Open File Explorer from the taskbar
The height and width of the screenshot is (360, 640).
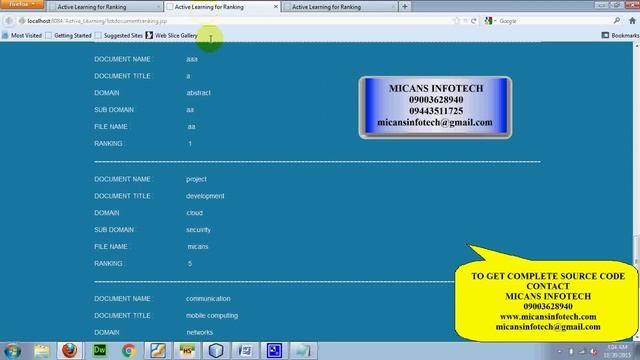tap(41, 351)
